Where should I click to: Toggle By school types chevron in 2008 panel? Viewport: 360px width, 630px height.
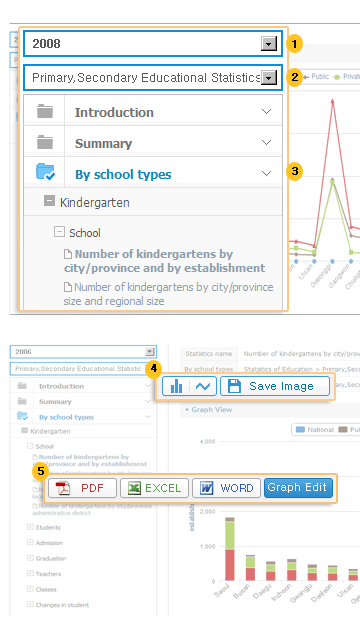[266, 173]
